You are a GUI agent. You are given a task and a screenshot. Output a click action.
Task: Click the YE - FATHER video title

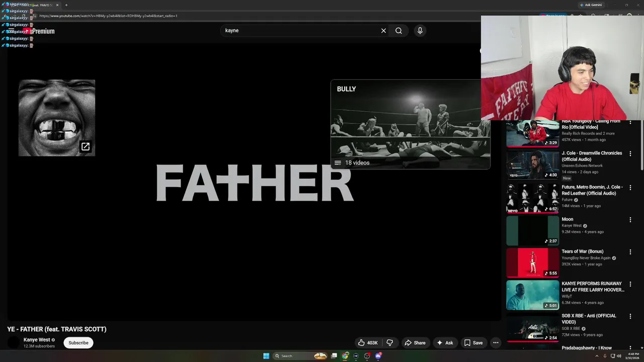tap(57, 329)
